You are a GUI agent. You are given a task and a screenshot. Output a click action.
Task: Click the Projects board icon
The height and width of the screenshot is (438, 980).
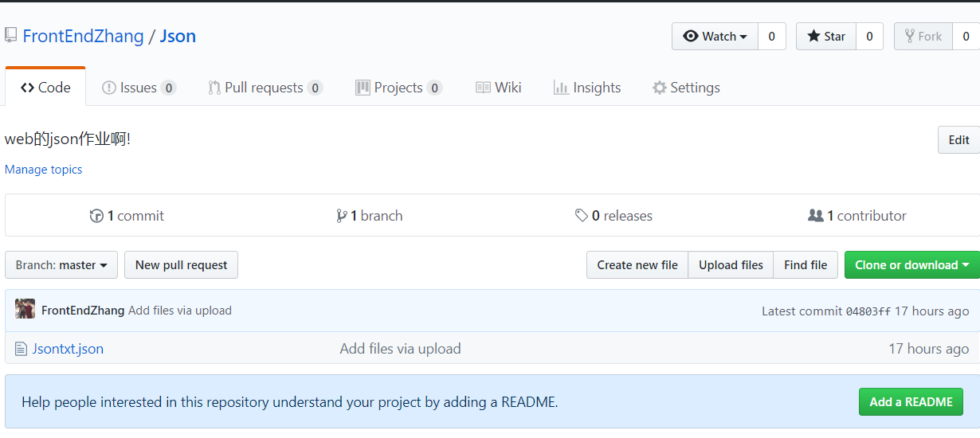[363, 88]
